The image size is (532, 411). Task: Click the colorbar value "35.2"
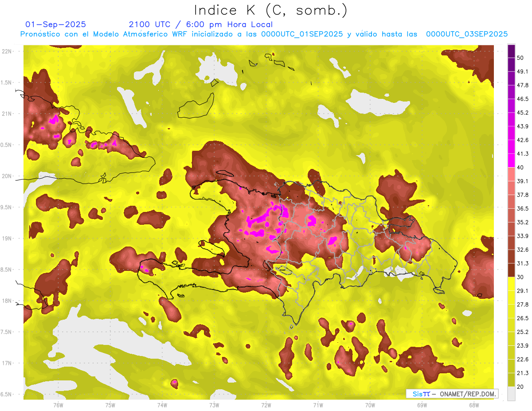click(x=523, y=222)
